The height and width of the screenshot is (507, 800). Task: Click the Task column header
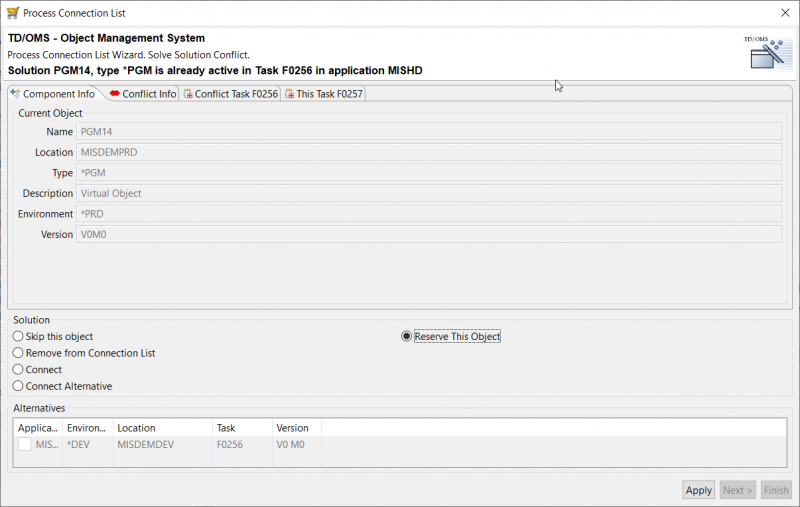(x=226, y=428)
